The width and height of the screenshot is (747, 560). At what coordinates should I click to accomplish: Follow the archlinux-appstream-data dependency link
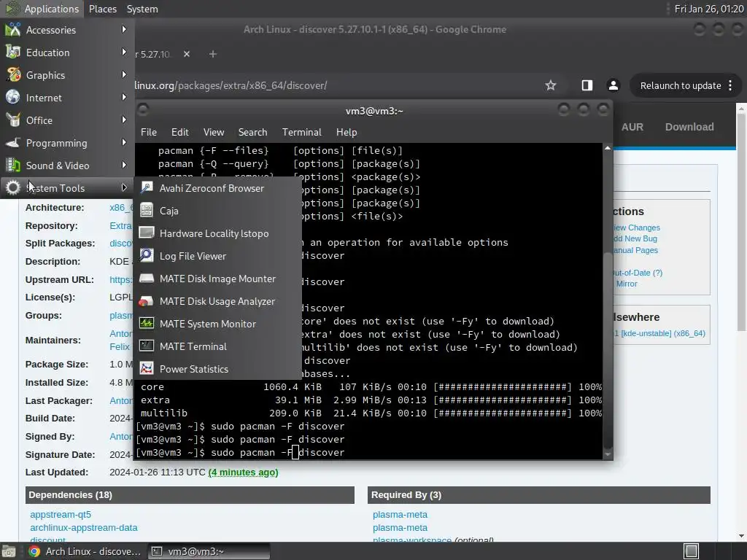pyautogui.click(x=84, y=528)
